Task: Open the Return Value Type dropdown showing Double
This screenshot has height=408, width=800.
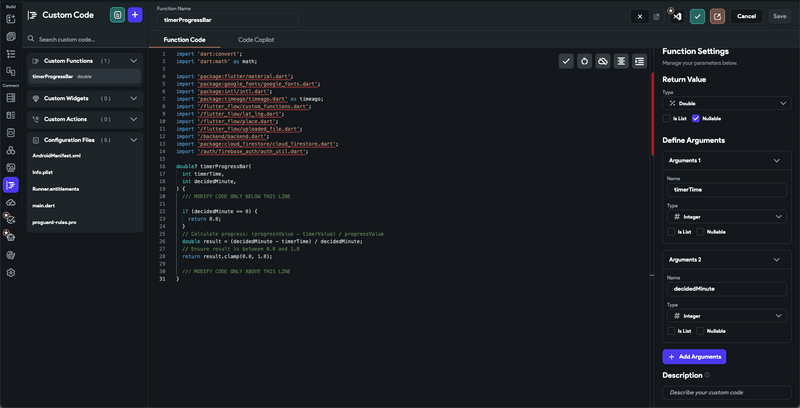Action: tap(727, 103)
